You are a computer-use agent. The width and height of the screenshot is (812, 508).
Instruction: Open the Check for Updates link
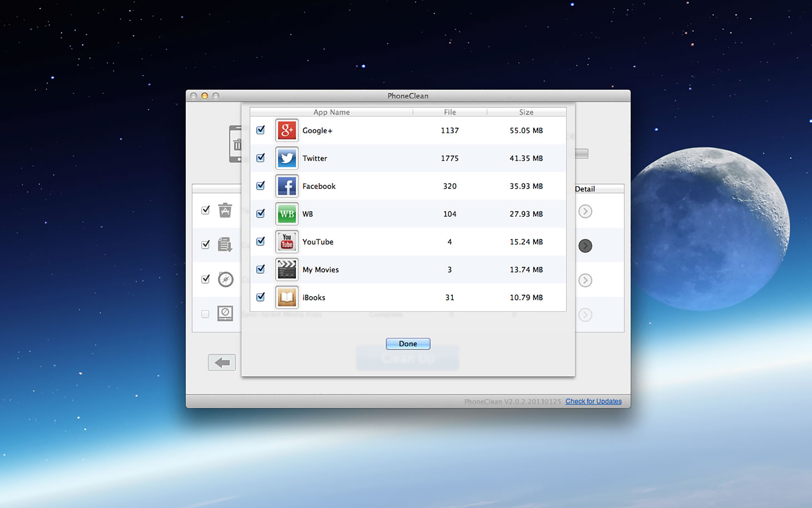point(593,401)
